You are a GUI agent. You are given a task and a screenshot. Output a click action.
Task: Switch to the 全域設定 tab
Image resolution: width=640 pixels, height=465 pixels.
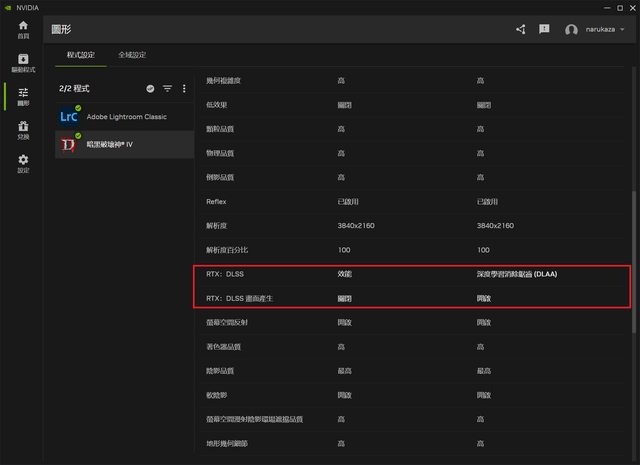coord(132,55)
